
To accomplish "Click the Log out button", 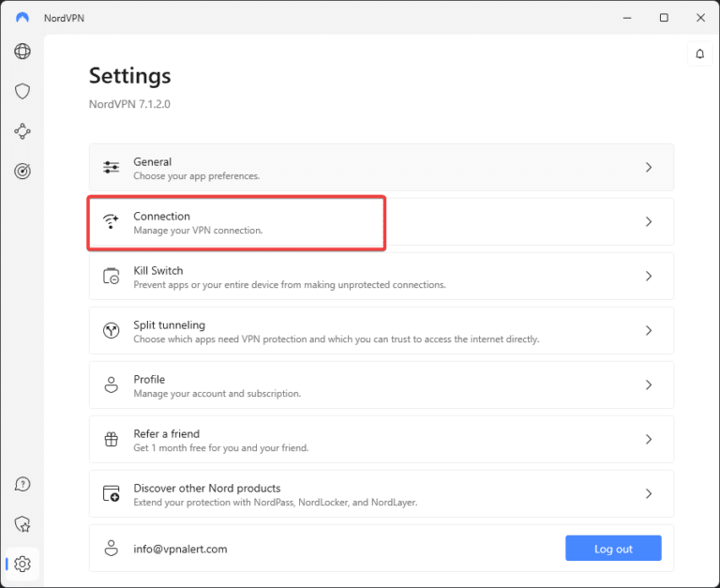I will 613,549.
